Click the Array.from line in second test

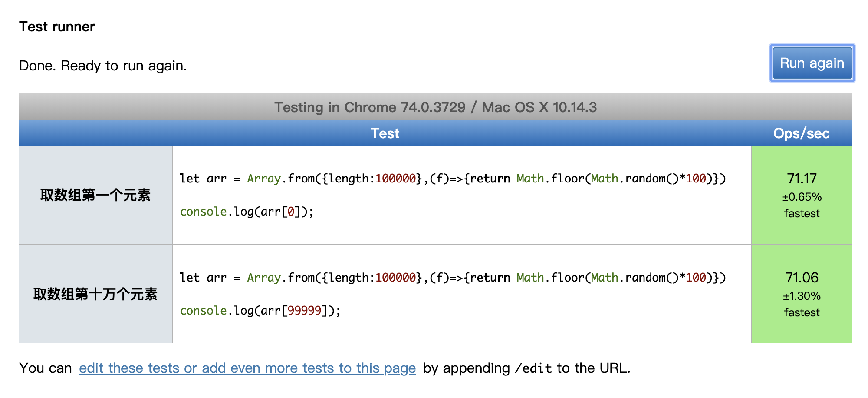tap(453, 278)
